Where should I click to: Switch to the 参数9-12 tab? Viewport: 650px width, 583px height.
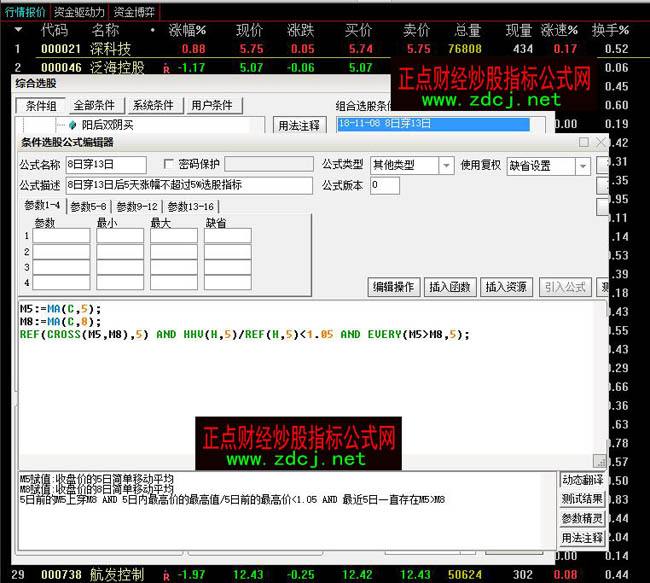136,206
